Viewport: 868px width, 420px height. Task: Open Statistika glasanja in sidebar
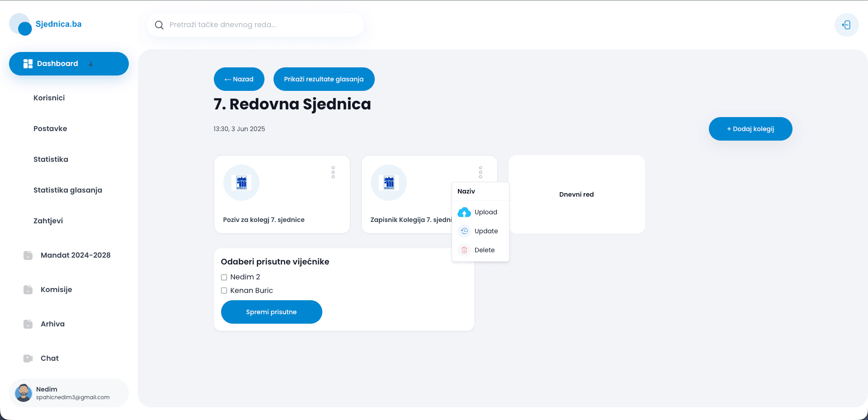pos(68,190)
